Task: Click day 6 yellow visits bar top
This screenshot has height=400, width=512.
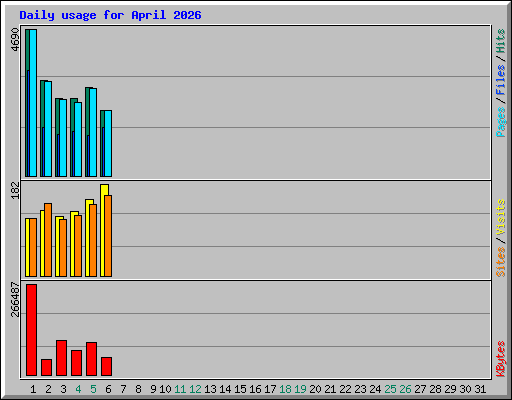Action: [x=104, y=189]
